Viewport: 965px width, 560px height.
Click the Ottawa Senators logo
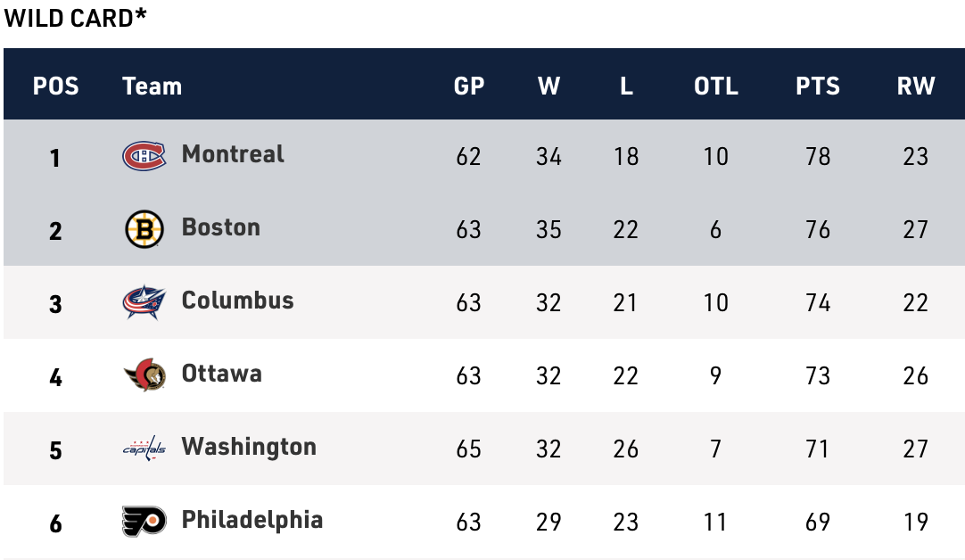coord(144,375)
